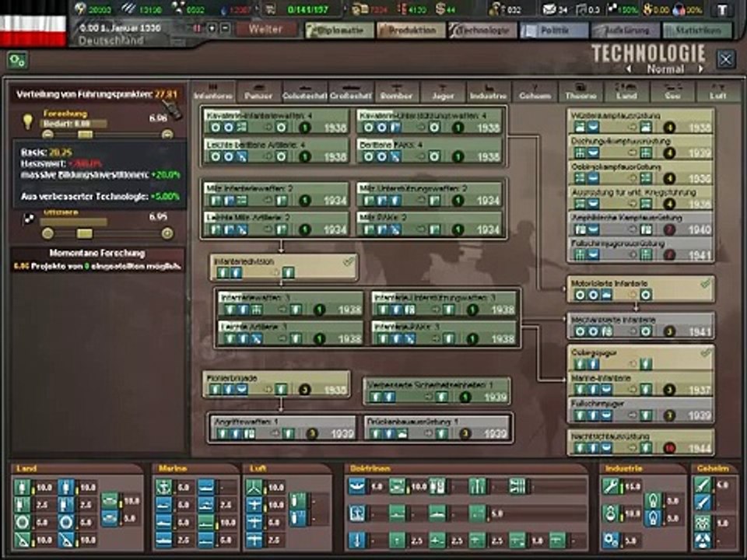Image resolution: width=747 pixels, height=560 pixels.
Task: Switch to the Jäger technology tab
Action: point(443,92)
